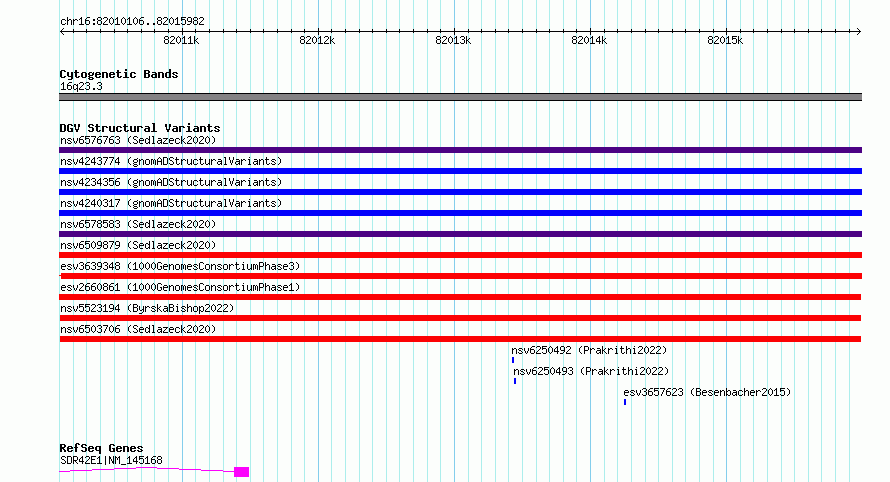Click the nsv6509879 (Sedlazeck2020) label
The height and width of the screenshot is (482, 890).
click(x=138, y=245)
